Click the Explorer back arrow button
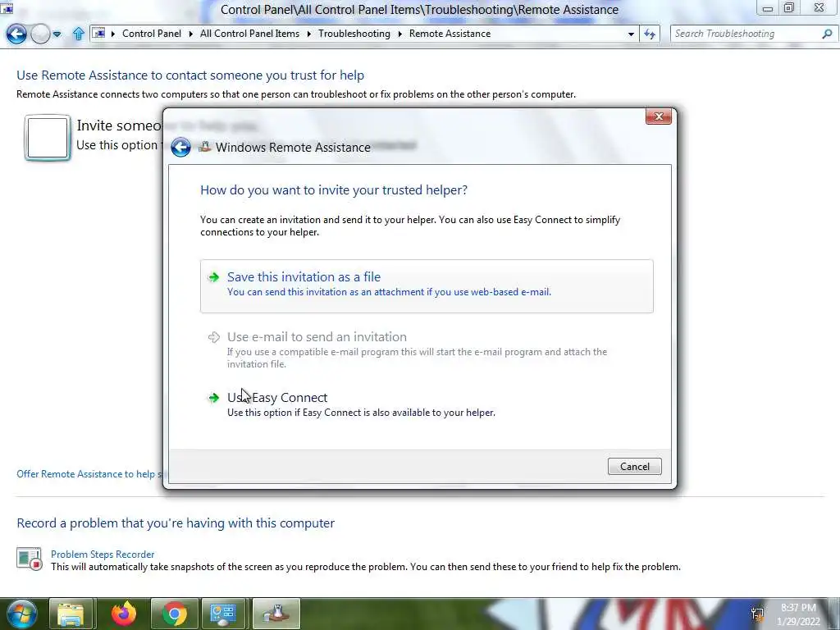The height and width of the screenshot is (630, 840). tap(16, 34)
